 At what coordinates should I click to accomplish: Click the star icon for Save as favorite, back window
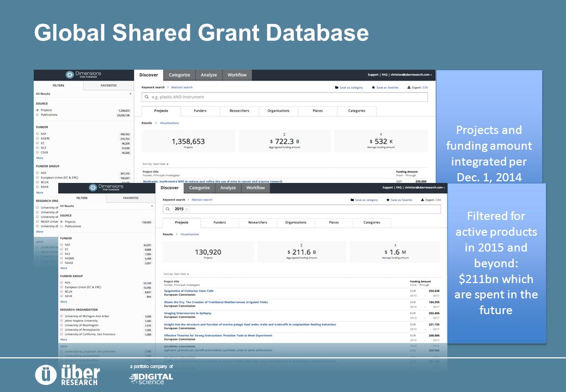pyautogui.click(x=373, y=87)
